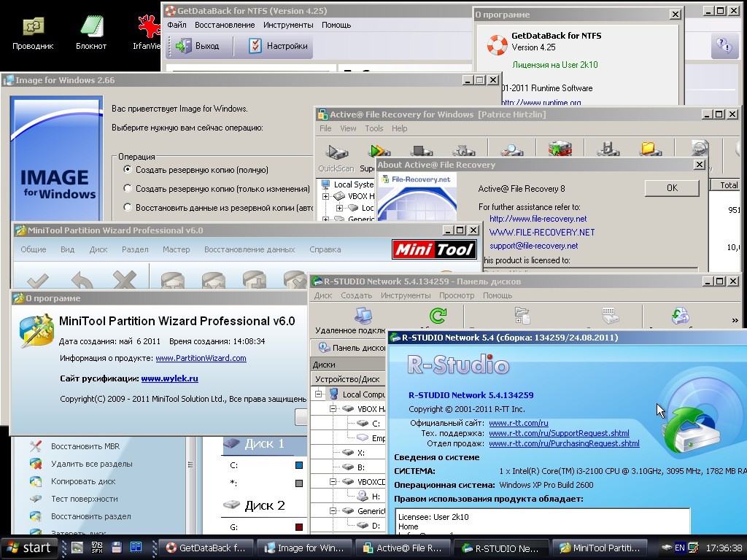747x560 pixels.
Task: Switch to GetDataBack taskbar button
Action: coord(206,548)
